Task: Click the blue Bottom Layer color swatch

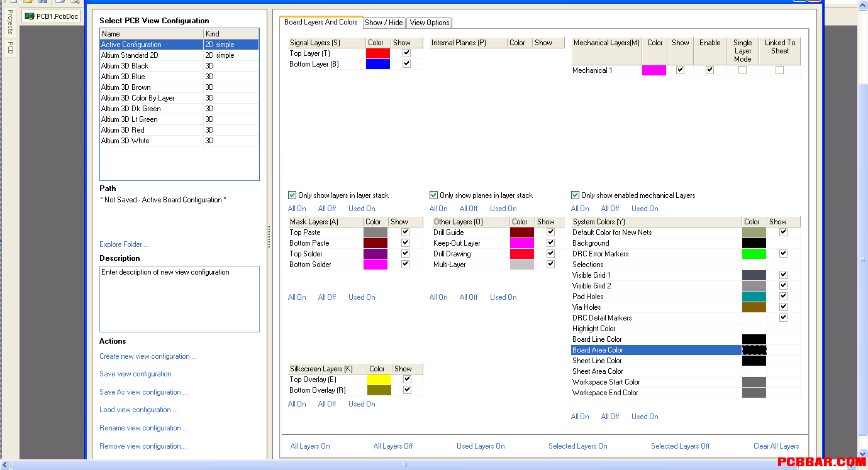Action: pyautogui.click(x=378, y=64)
